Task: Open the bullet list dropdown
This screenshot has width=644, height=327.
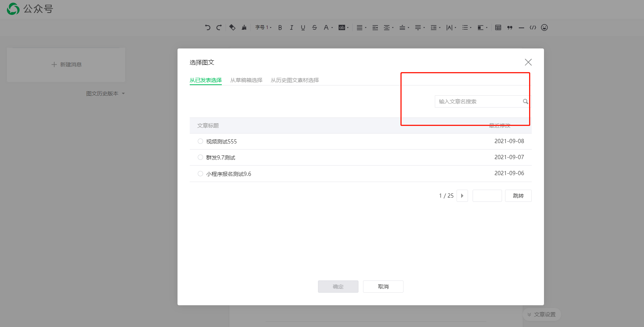Action: [x=467, y=27]
